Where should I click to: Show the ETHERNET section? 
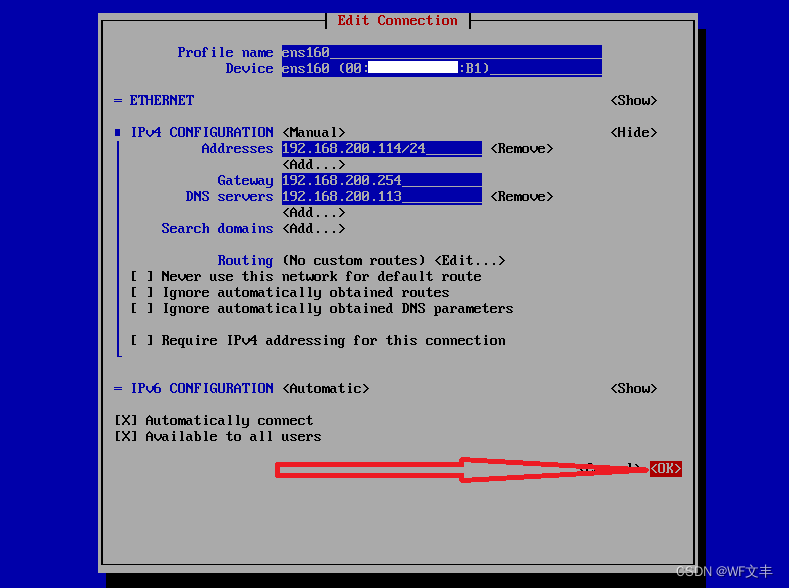[x=634, y=101]
